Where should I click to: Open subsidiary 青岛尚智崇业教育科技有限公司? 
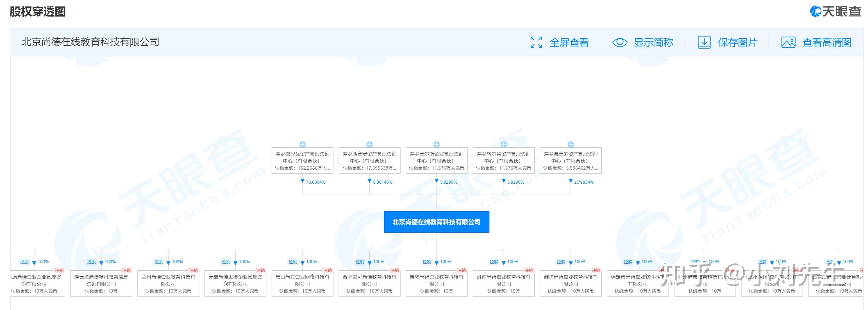point(437,283)
